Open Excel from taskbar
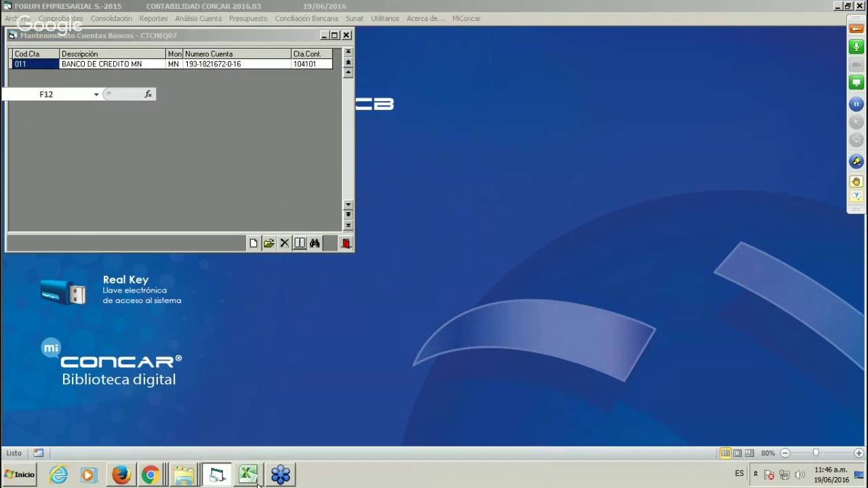Viewport: 868px width, 488px height. click(248, 474)
